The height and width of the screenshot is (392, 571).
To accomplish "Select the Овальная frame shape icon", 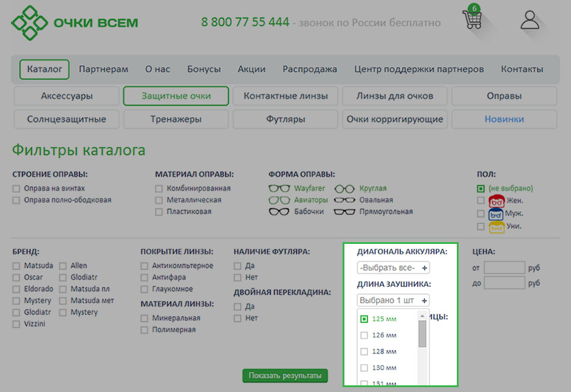I will tap(344, 200).
